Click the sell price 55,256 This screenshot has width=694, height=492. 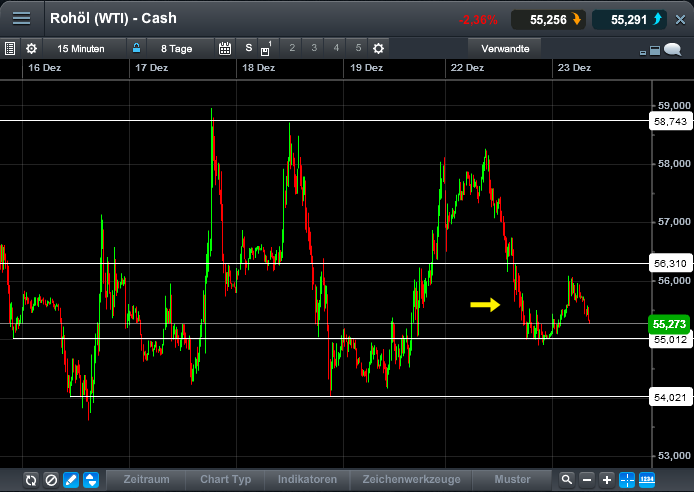(548, 20)
